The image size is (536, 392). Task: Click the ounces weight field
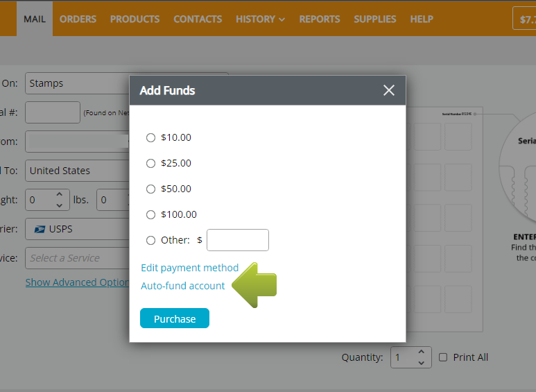pyautogui.click(x=113, y=200)
